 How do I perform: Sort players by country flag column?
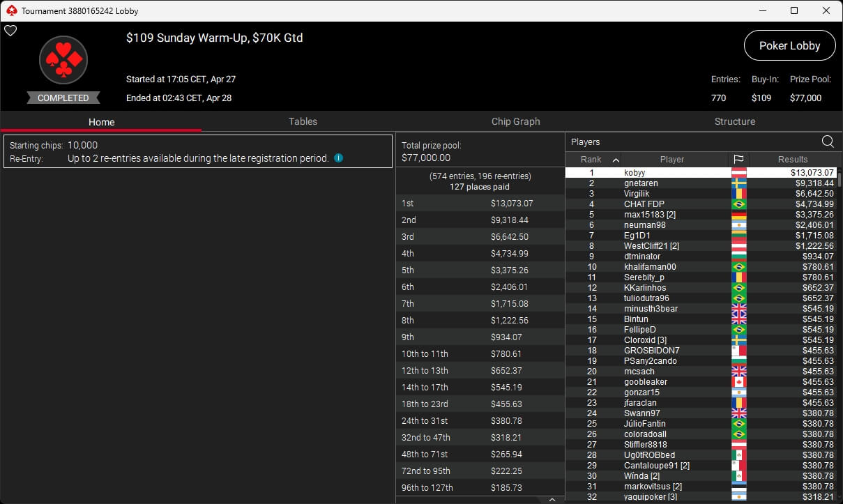click(x=738, y=159)
